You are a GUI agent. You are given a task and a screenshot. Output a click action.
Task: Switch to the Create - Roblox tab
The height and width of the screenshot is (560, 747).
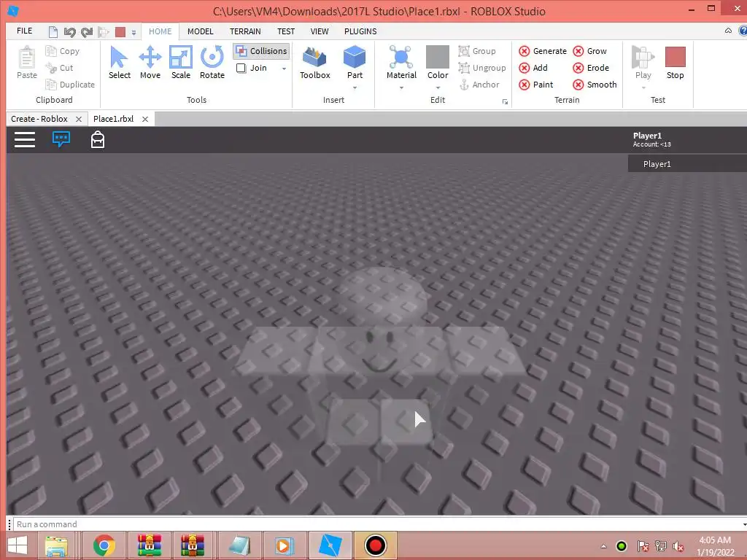point(39,119)
